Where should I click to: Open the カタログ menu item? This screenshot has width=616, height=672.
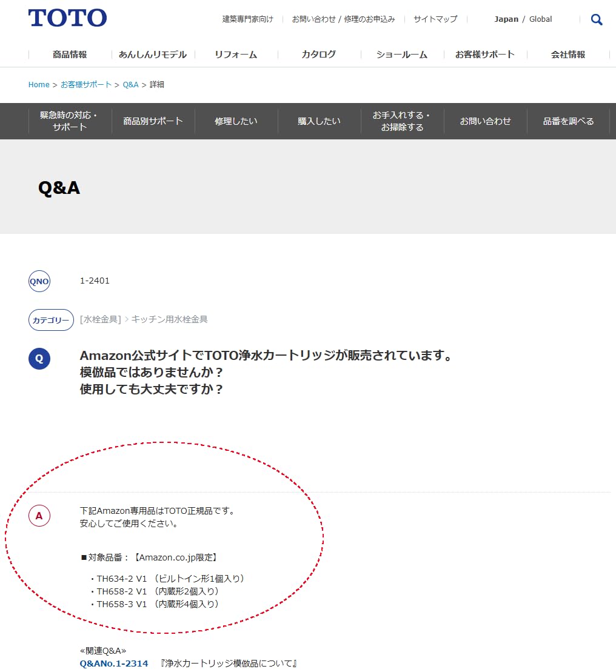click(318, 54)
